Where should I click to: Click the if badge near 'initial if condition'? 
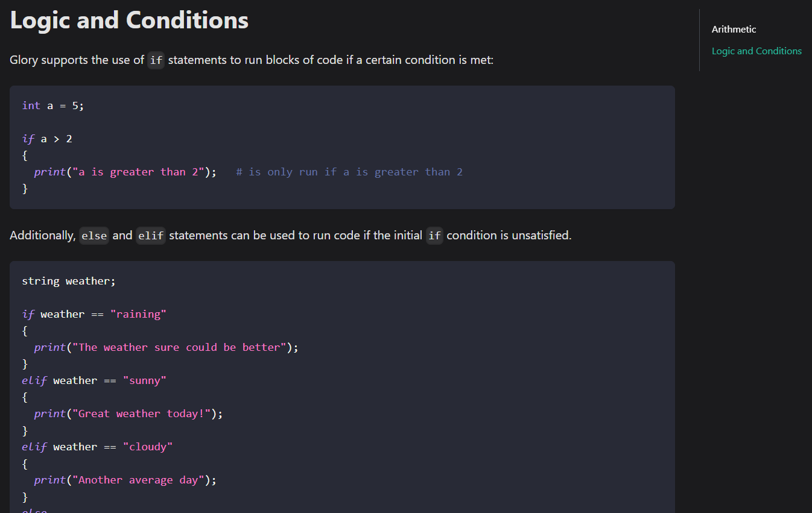[434, 236]
